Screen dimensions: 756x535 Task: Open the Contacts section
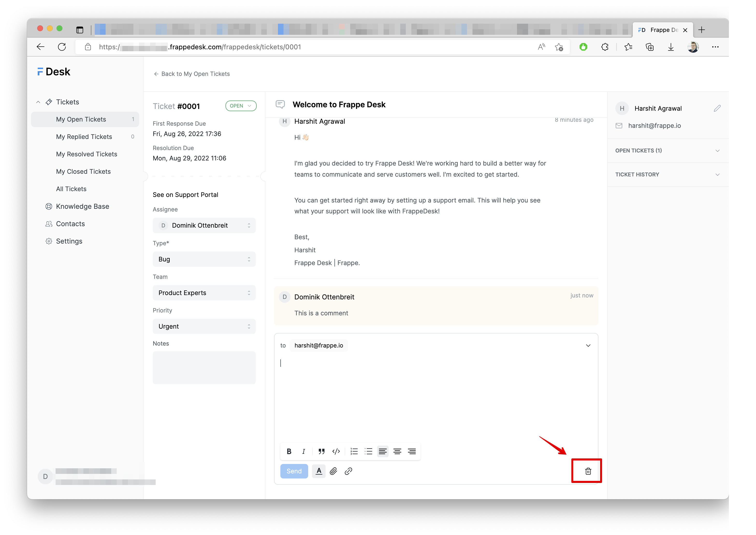click(70, 224)
